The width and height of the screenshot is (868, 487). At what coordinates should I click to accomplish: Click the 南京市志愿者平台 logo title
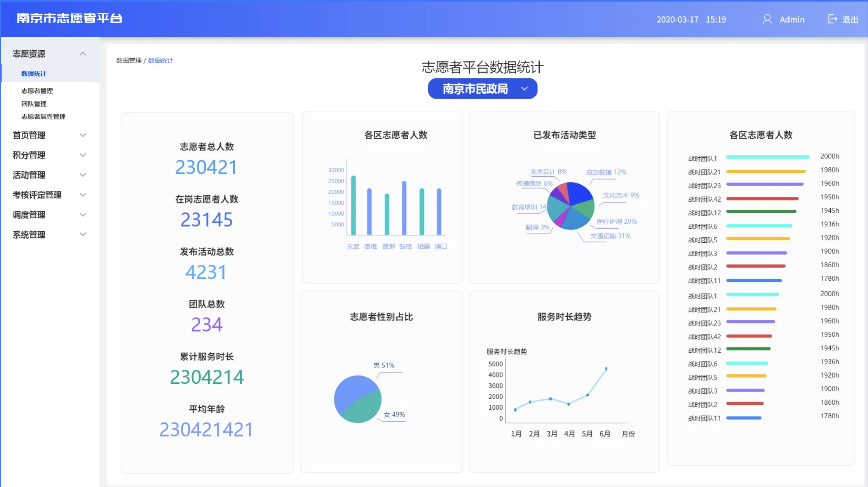click(x=69, y=18)
